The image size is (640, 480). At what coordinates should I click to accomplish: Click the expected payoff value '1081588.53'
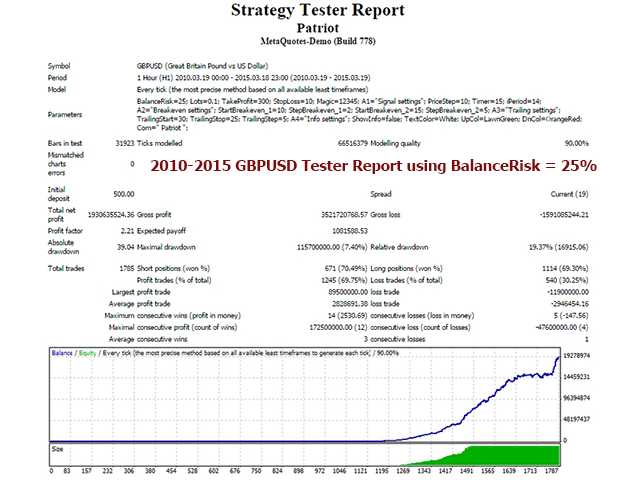[350, 231]
